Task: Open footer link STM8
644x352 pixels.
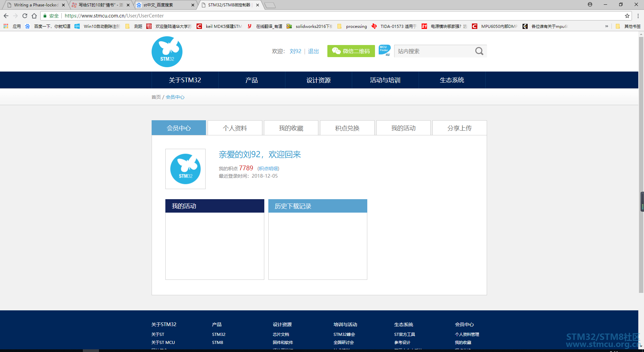Action: tap(217, 342)
